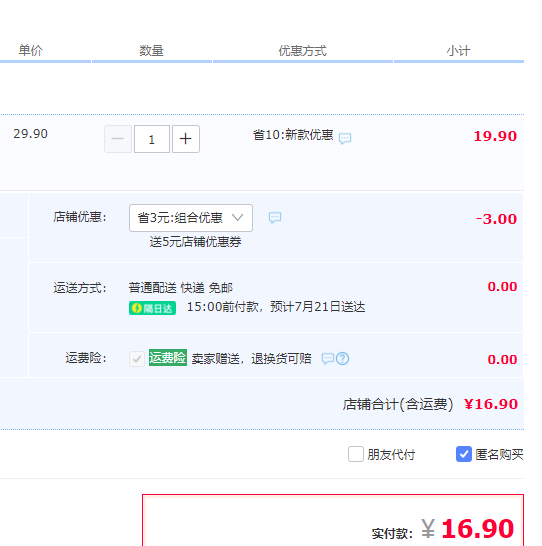Open the 省3元:组合优惠 dropdown
Viewport: 542px width, 546px height.
point(191,218)
